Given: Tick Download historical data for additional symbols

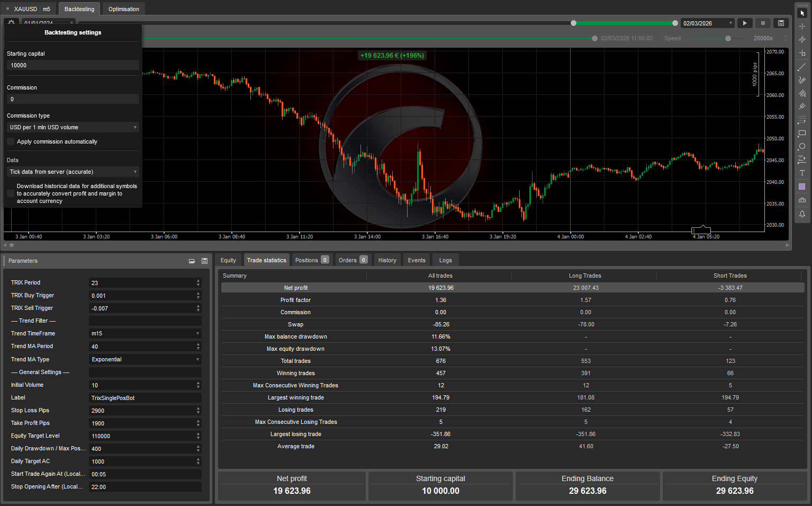Looking at the screenshot, I should pos(11,193).
